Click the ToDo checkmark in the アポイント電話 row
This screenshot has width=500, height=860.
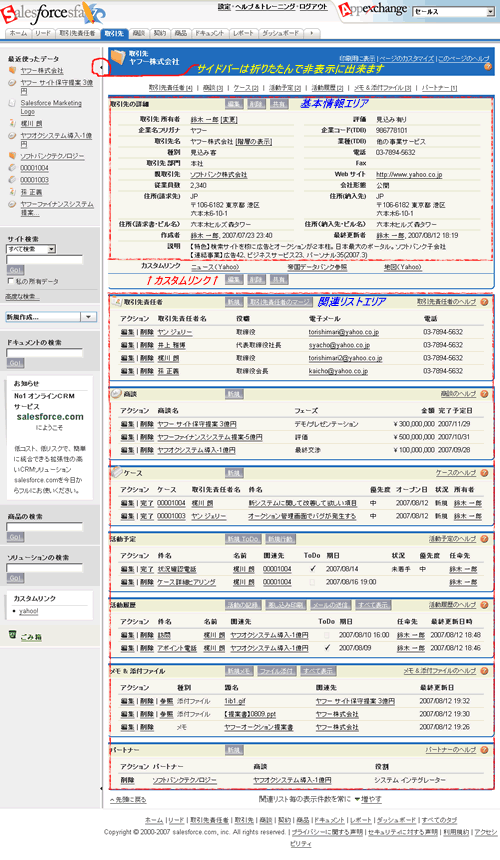(327, 648)
